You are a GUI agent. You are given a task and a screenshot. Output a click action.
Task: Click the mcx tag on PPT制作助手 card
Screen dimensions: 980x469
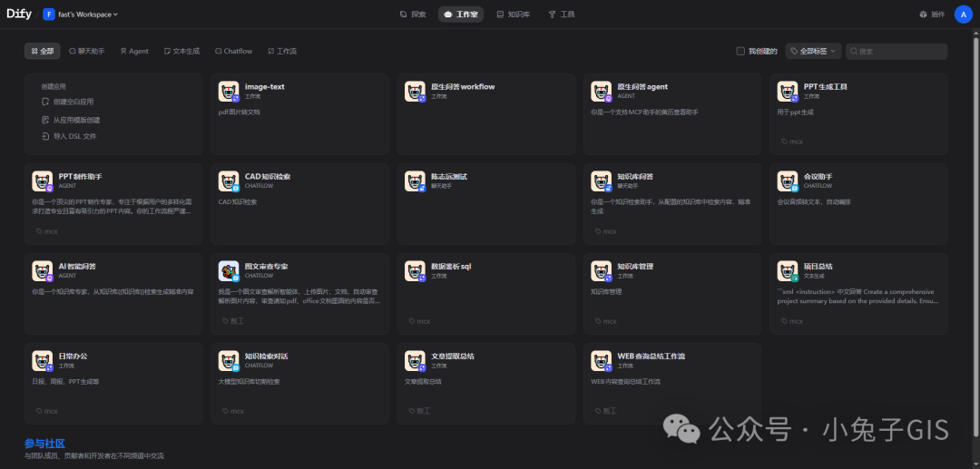tap(47, 231)
